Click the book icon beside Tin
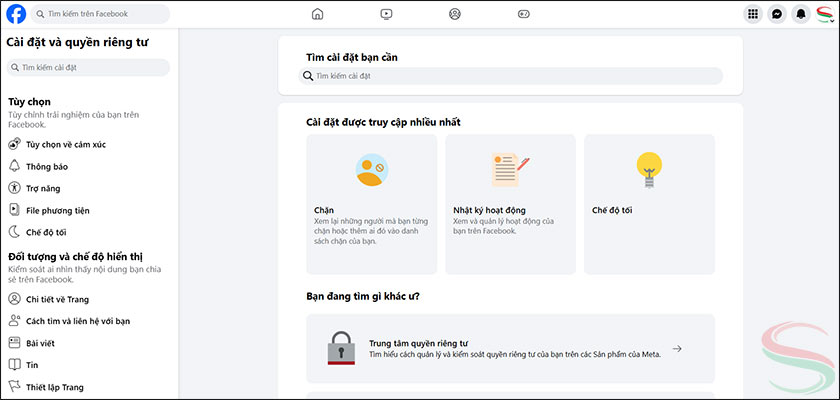840x400 pixels. [x=14, y=365]
